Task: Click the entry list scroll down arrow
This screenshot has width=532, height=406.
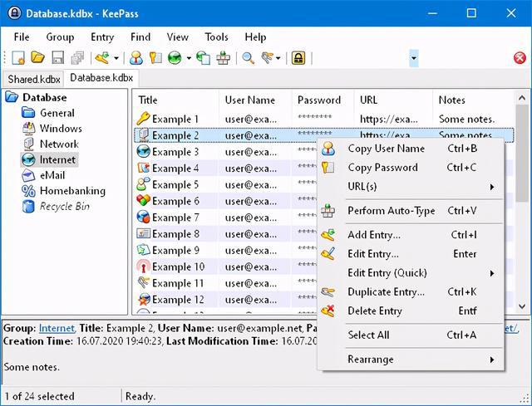Action: pos(522,306)
